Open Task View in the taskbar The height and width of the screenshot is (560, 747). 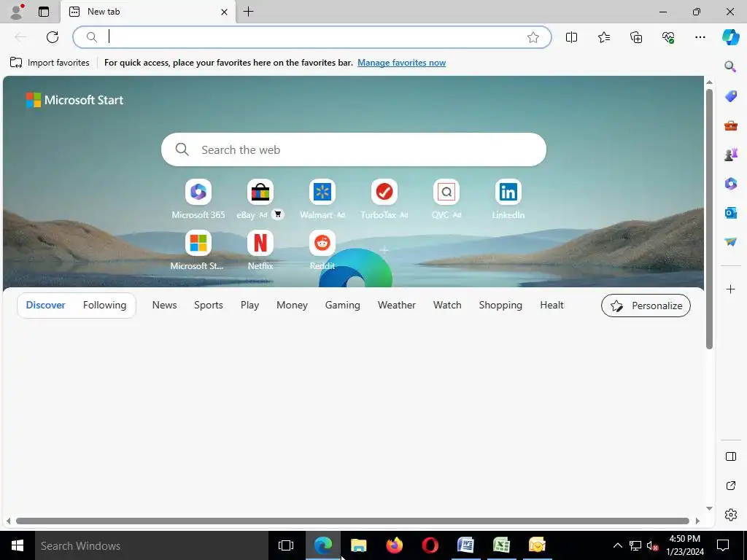pos(286,545)
